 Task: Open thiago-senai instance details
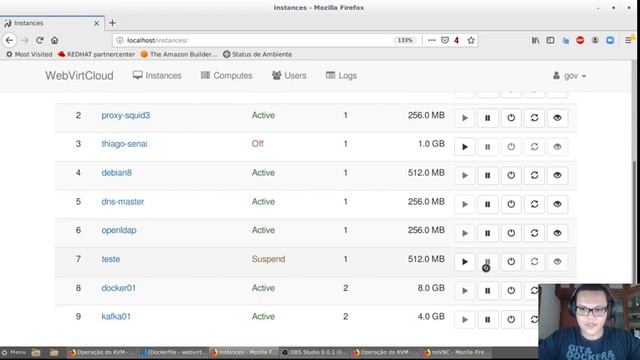point(124,144)
